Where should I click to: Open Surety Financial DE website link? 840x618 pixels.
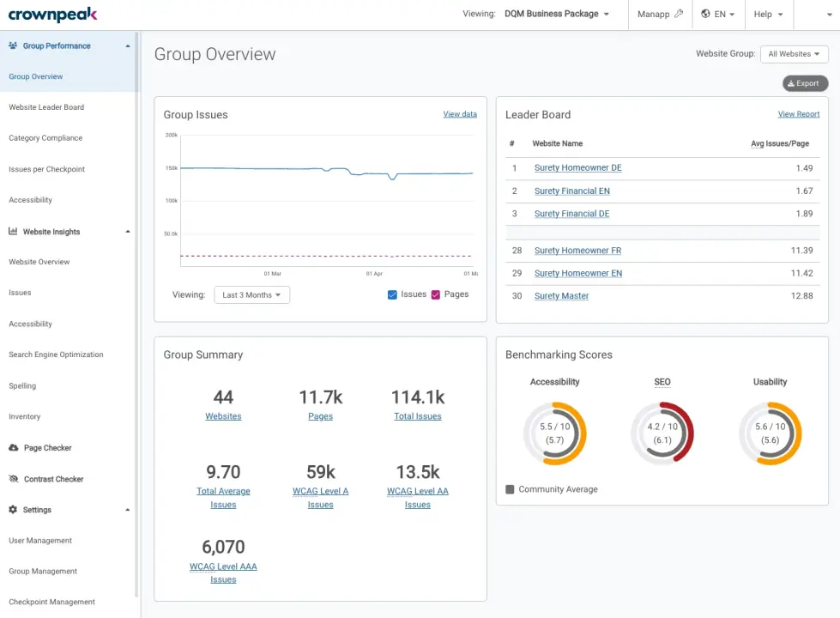point(571,214)
